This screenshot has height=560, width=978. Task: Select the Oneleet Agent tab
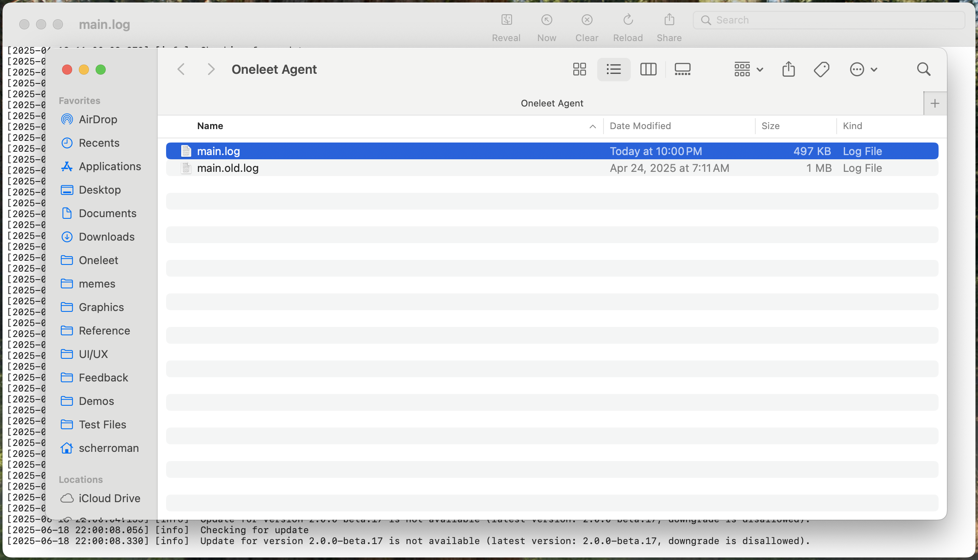coord(552,103)
